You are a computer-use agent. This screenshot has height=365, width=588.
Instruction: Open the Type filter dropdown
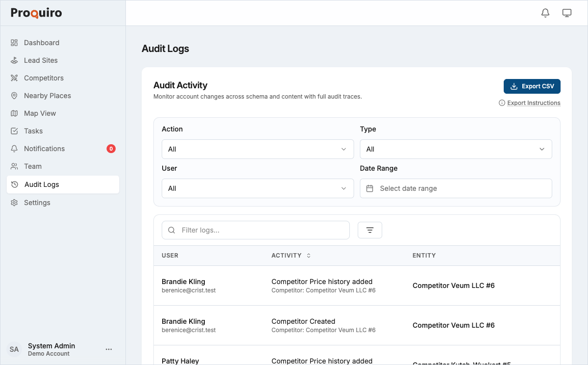(x=456, y=149)
